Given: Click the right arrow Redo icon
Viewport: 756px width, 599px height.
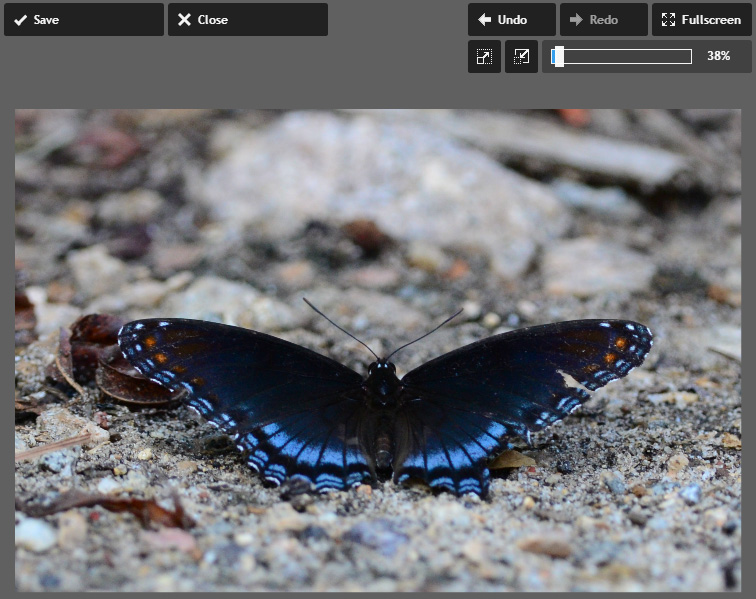Looking at the screenshot, I should click(x=576, y=20).
